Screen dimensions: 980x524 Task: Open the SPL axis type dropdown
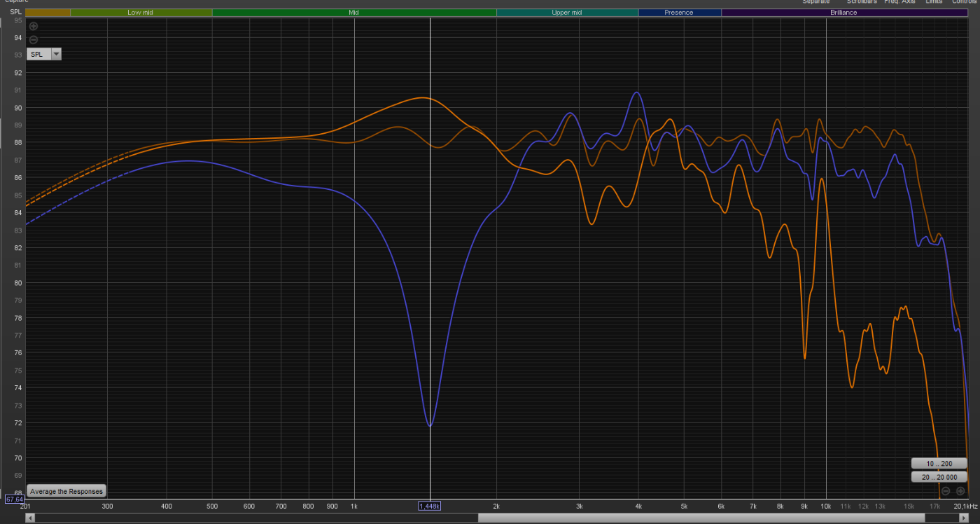56,54
